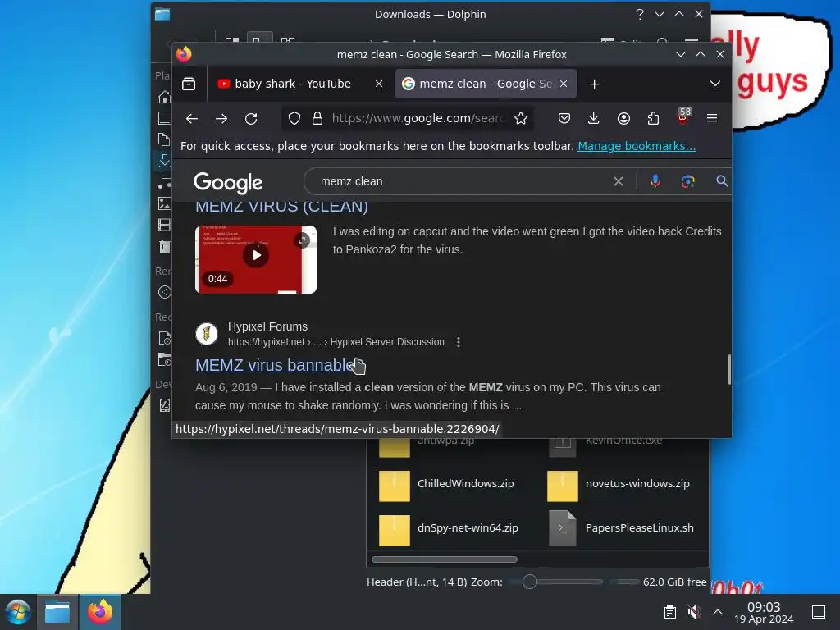Viewport: 840px width, 630px height.
Task: Open Firefox downloads panel
Action: click(594, 118)
